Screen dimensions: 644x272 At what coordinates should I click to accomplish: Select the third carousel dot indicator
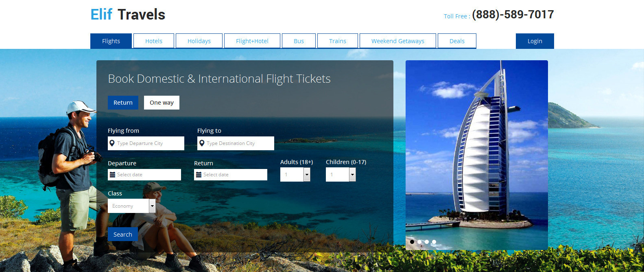427,242
